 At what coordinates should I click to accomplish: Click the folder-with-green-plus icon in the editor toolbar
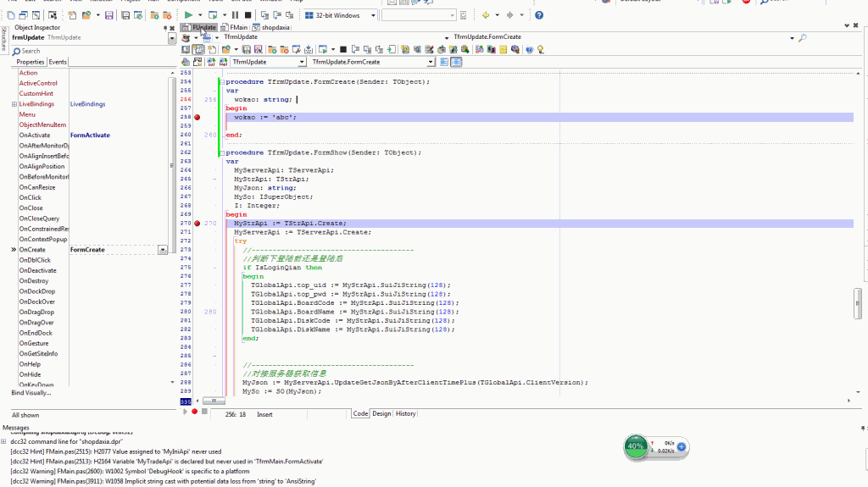coord(272,50)
